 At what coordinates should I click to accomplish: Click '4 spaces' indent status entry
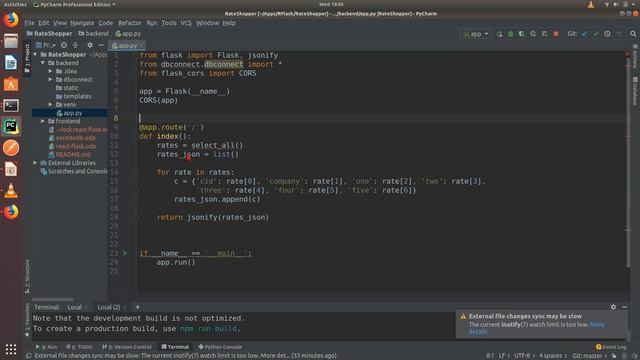(x=553, y=356)
